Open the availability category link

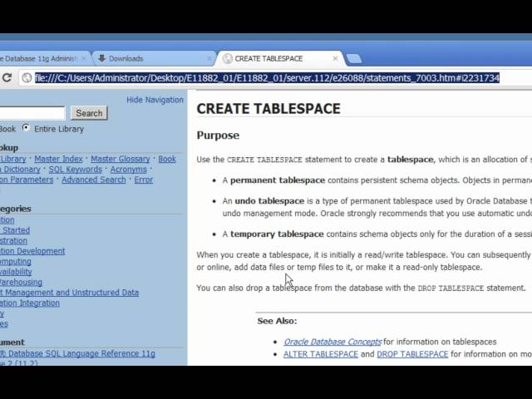pyautogui.click(x=16, y=272)
